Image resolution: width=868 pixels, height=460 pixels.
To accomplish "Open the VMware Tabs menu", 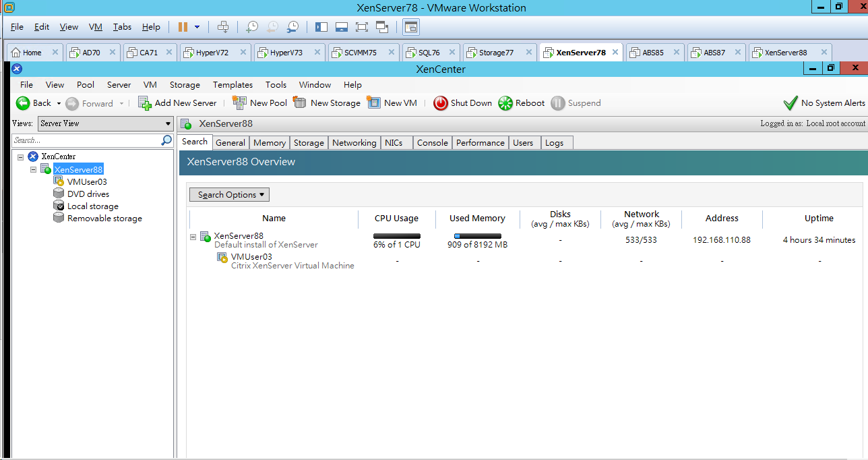I will [122, 27].
